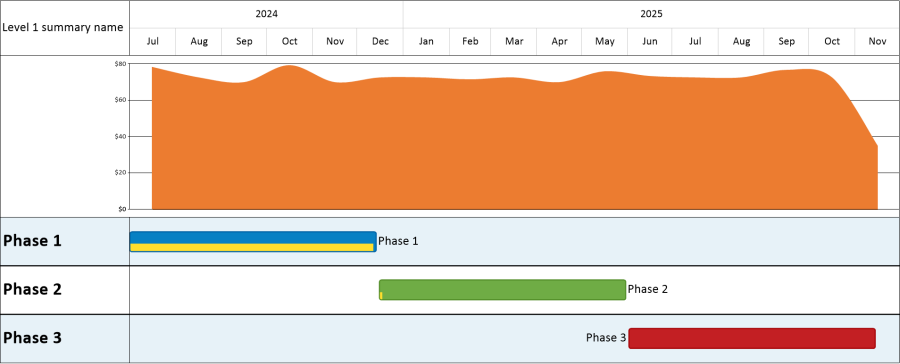Screen dimensions: 900x364
Task: Click the orange cost area chart
Action: (515, 138)
